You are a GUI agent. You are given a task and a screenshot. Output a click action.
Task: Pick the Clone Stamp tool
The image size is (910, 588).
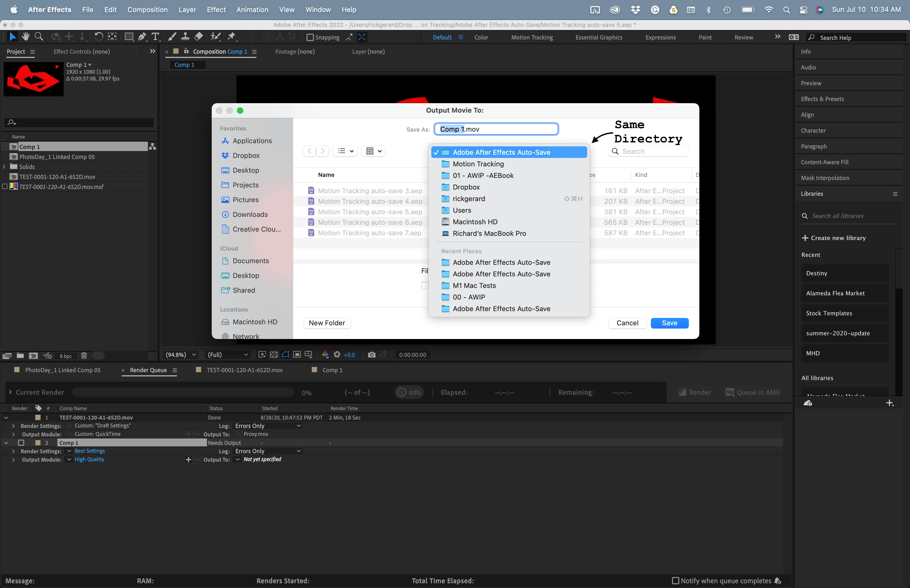pyautogui.click(x=185, y=37)
